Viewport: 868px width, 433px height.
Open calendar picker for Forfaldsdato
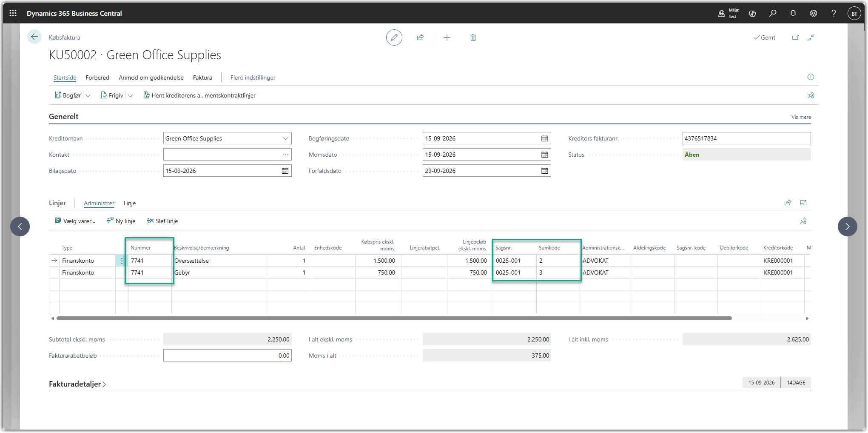click(x=544, y=171)
